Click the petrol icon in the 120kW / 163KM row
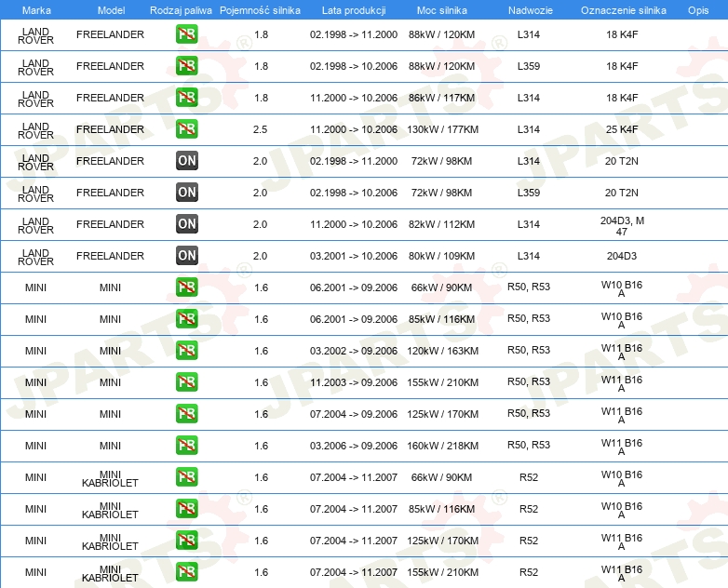Screen dimensions: 728x588 click(186, 351)
